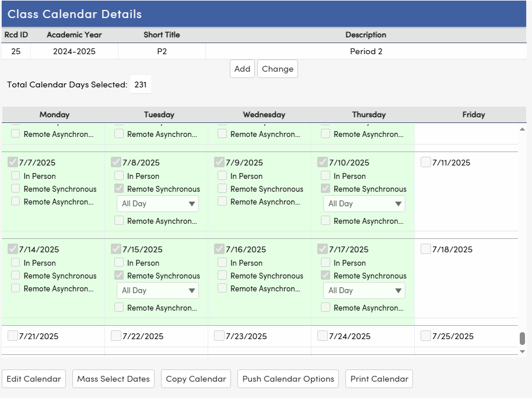Open All Day dropdown for 7/10/2025
Screen dimensions: 532x398
pos(364,204)
